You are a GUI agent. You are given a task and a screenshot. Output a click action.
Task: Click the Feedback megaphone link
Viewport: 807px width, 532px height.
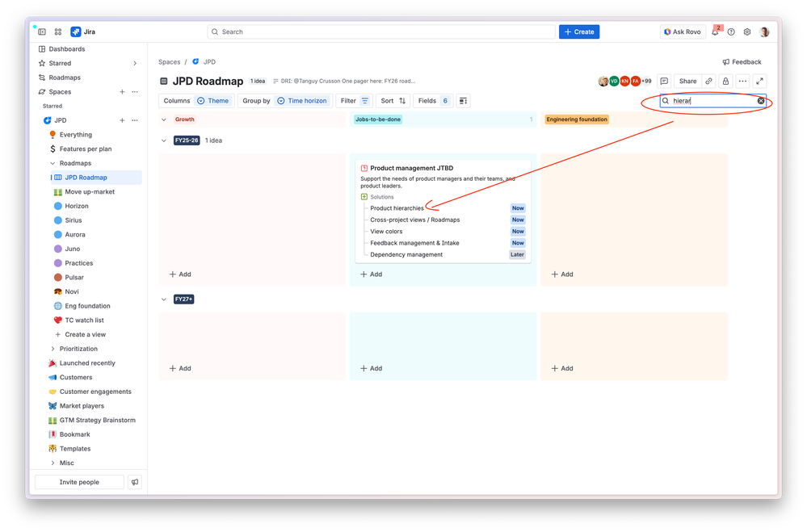point(742,61)
